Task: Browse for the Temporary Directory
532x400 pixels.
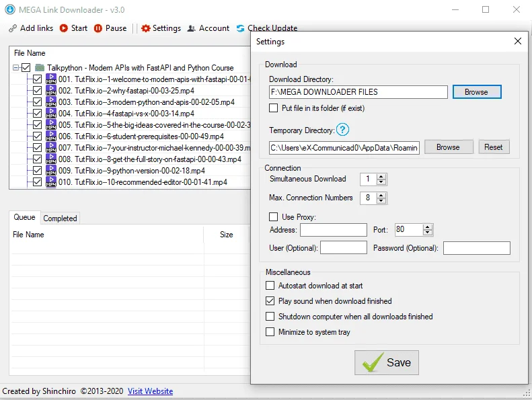Action: (448, 147)
